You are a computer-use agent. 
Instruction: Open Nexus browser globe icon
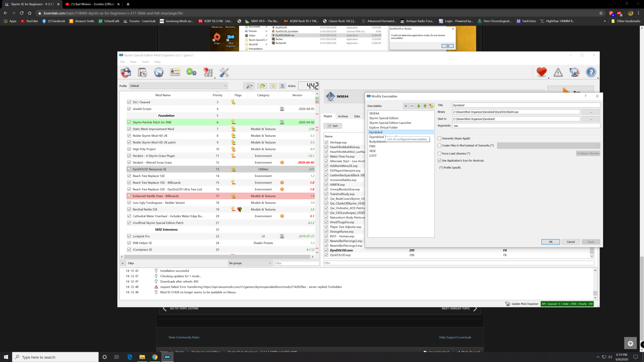point(159,72)
